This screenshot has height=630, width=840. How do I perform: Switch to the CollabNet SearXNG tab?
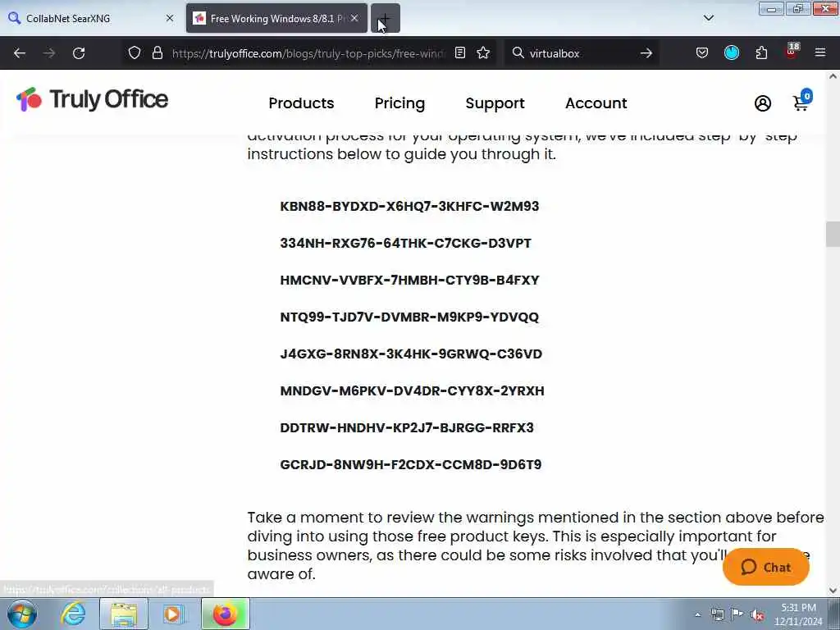coord(89,18)
